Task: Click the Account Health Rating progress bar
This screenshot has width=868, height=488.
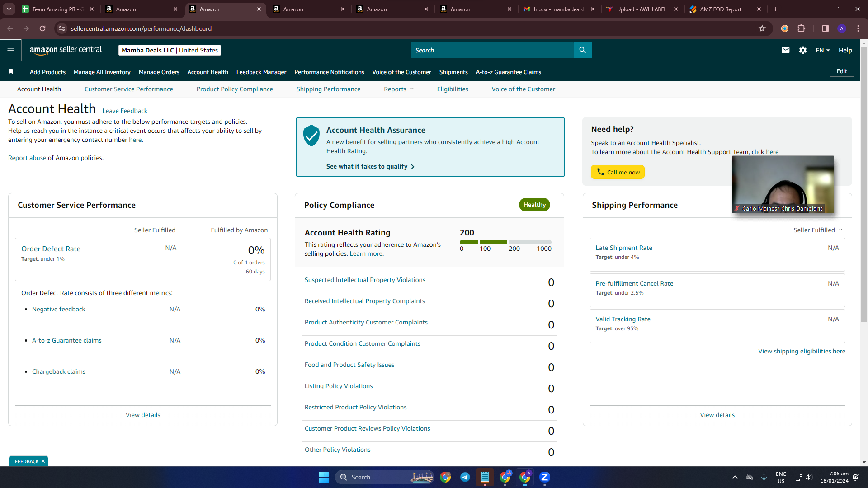Action: 505,242
